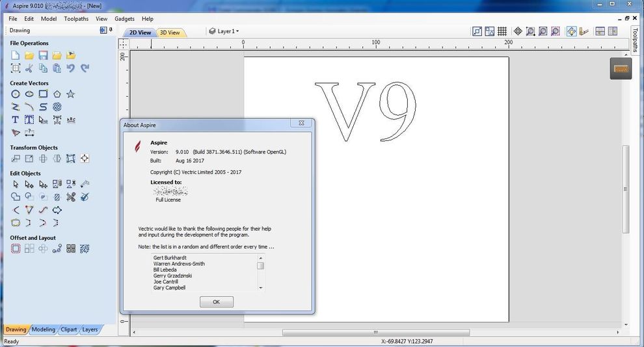This screenshot has width=644, height=347.
Task: Expand the Layer 1 dropdown
Action: (x=237, y=31)
